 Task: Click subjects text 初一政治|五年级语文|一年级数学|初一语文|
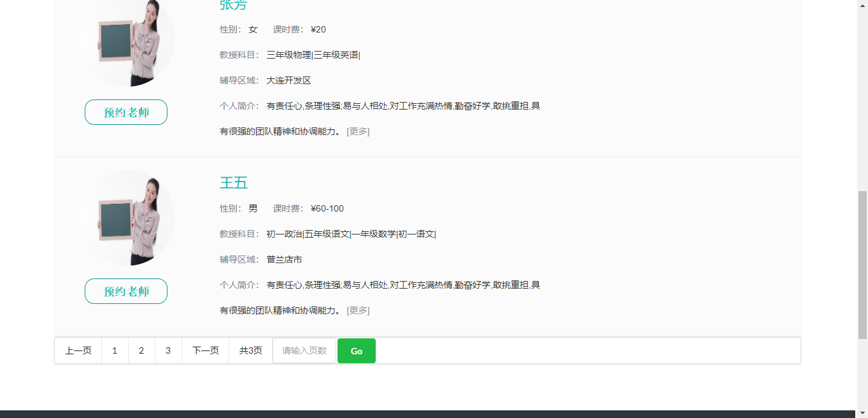(352, 234)
